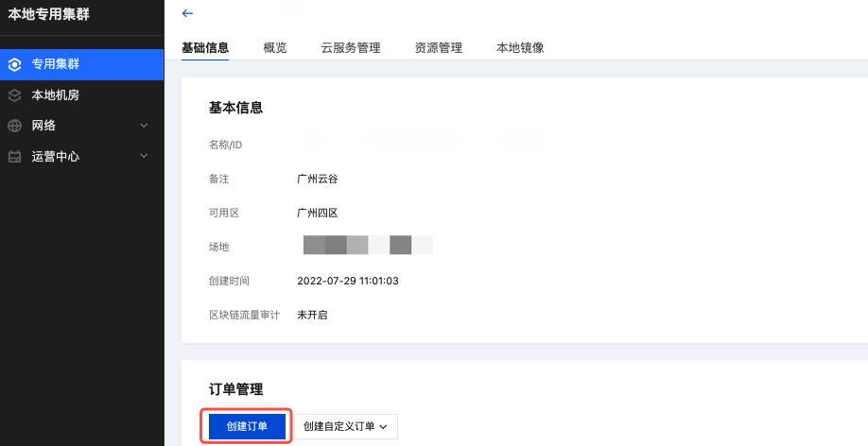
Task: Click the 2022-07-29 11:01:03 creation time
Action: (x=348, y=281)
